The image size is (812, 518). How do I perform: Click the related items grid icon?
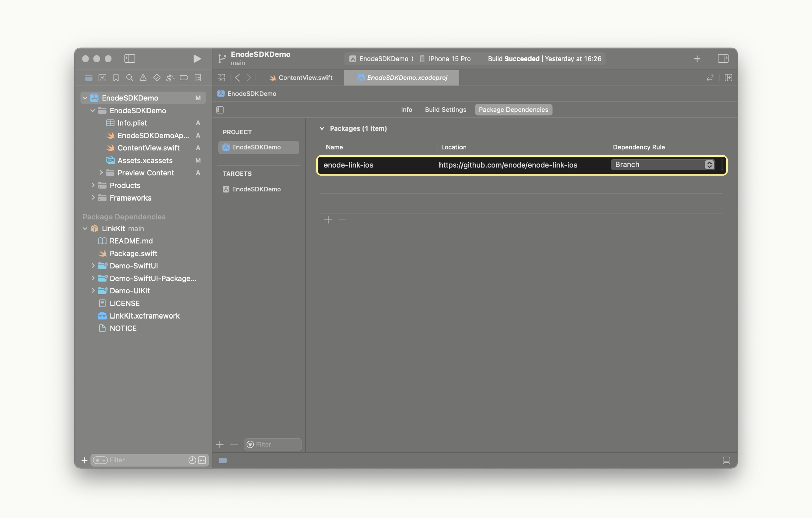coord(221,78)
